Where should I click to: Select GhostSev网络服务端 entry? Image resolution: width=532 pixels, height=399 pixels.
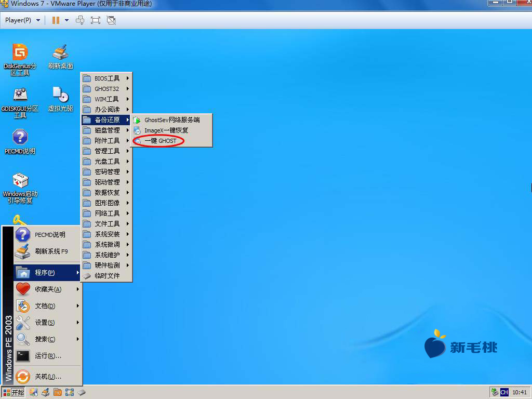[171, 120]
